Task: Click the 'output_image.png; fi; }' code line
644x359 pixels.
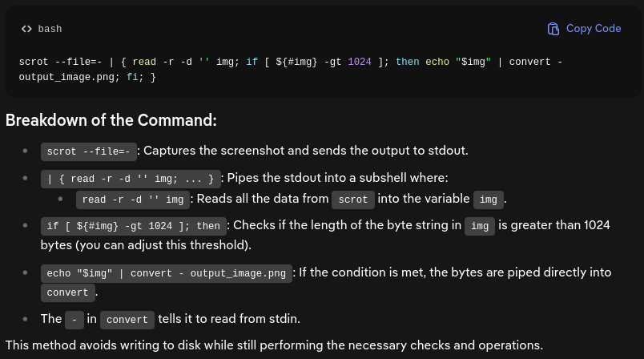Action: point(87,77)
